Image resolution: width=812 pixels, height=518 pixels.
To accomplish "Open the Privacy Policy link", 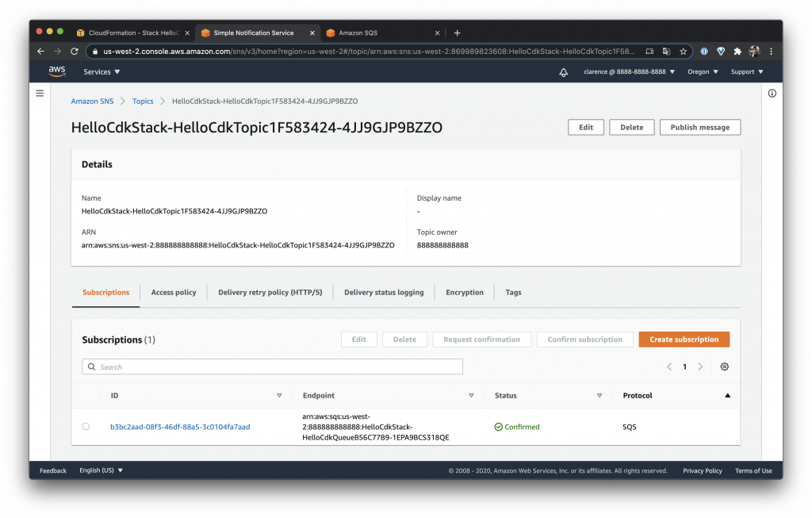I will [x=703, y=470].
